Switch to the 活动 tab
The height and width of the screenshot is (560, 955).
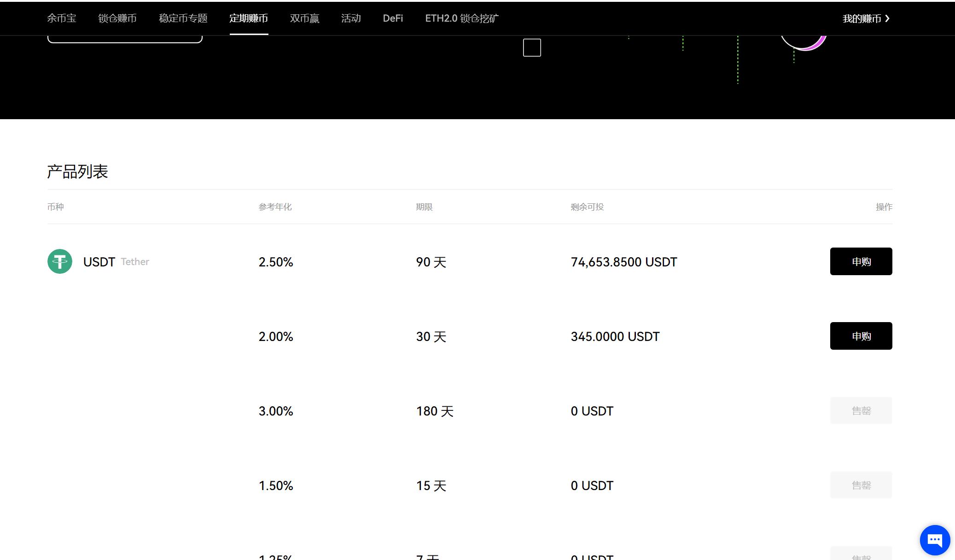(x=351, y=18)
